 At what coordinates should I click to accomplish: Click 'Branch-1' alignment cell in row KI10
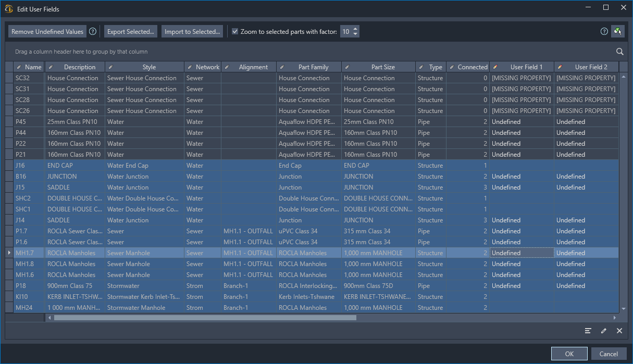(249, 297)
